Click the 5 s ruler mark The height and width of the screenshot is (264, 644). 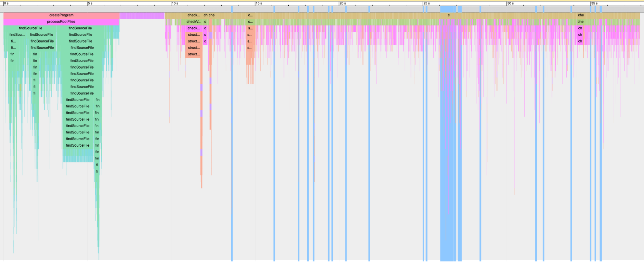[x=90, y=3]
